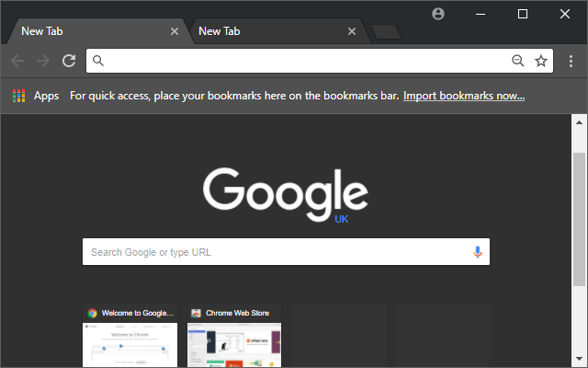Viewport: 588px width, 368px height.
Task: Open the user profile icon
Action: click(438, 14)
